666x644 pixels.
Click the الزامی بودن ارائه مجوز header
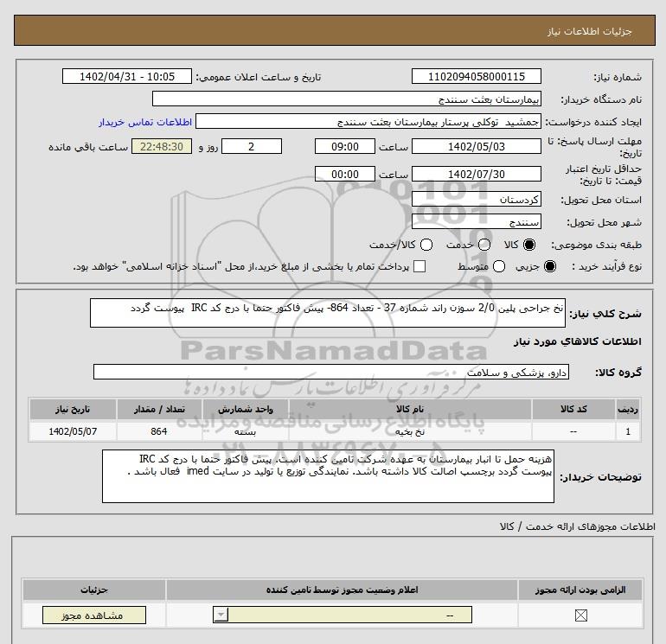click(x=580, y=590)
